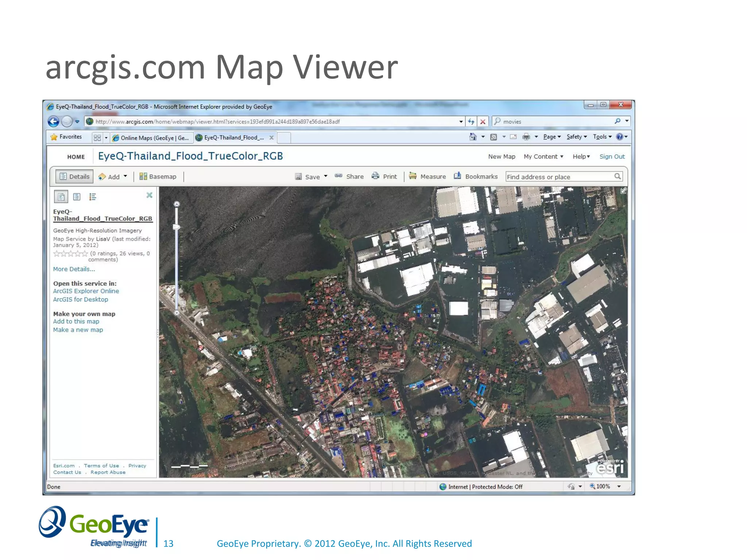Open the IE Safety menu
The height and width of the screenshot is (560, 747).
coord(577,137)
